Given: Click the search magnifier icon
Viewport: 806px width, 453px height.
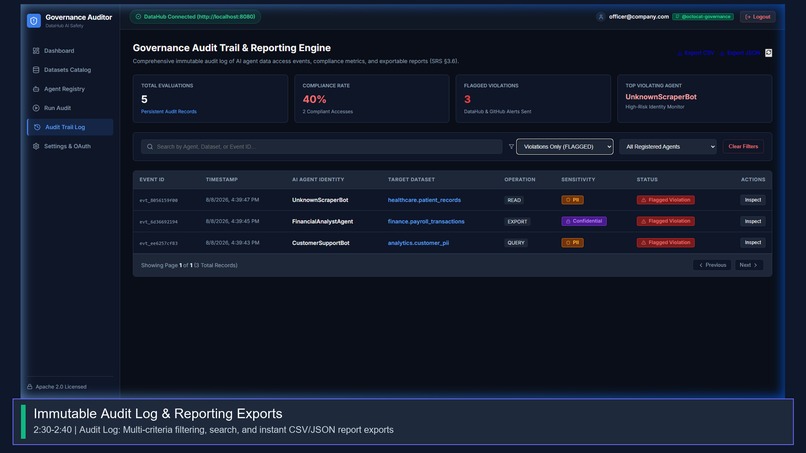Looking at the screenshot, I should click(150, 147).
